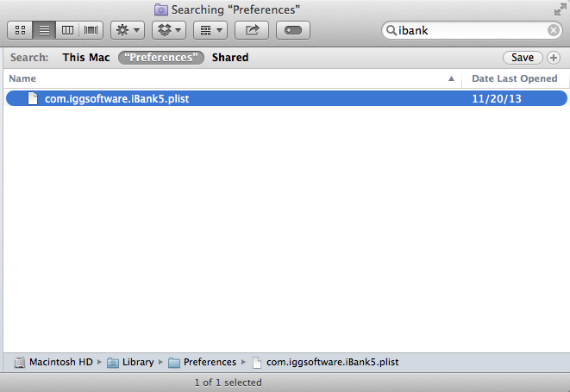Switch to list view
This screenshot has height=392, width=570.
44,30
